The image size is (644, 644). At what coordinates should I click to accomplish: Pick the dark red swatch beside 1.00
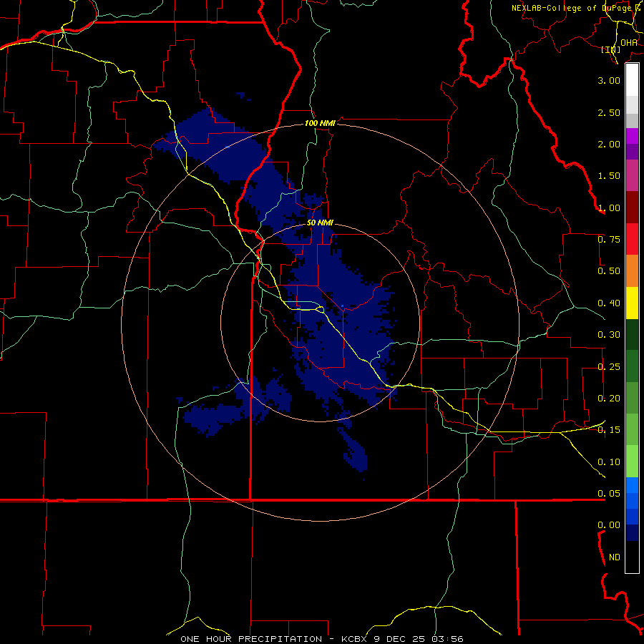[632, 208]
